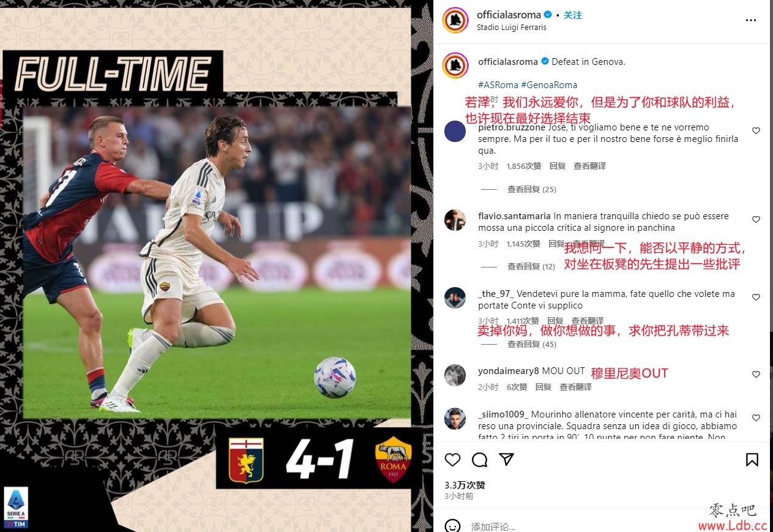773x532 pixels.
Task: Share the post with paper plane icon
Action: [x=506, y=459]
